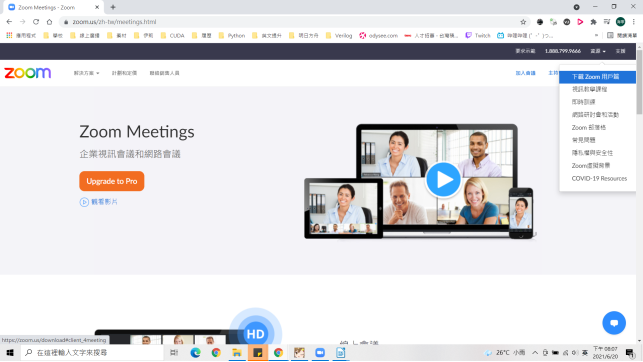This screenshot has width=643, height=362.
Task: Open Microsoft Edge from the taskbar
Action: point(195,353)
